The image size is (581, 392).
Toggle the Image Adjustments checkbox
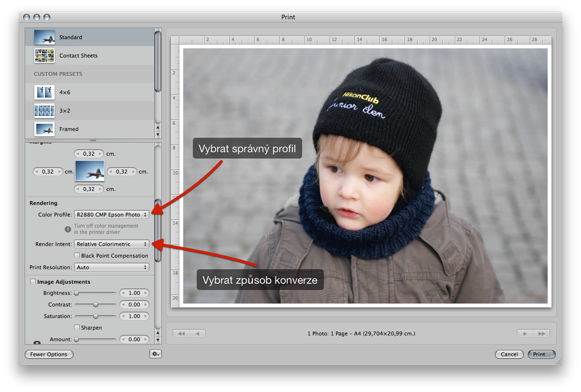(33, 282)
